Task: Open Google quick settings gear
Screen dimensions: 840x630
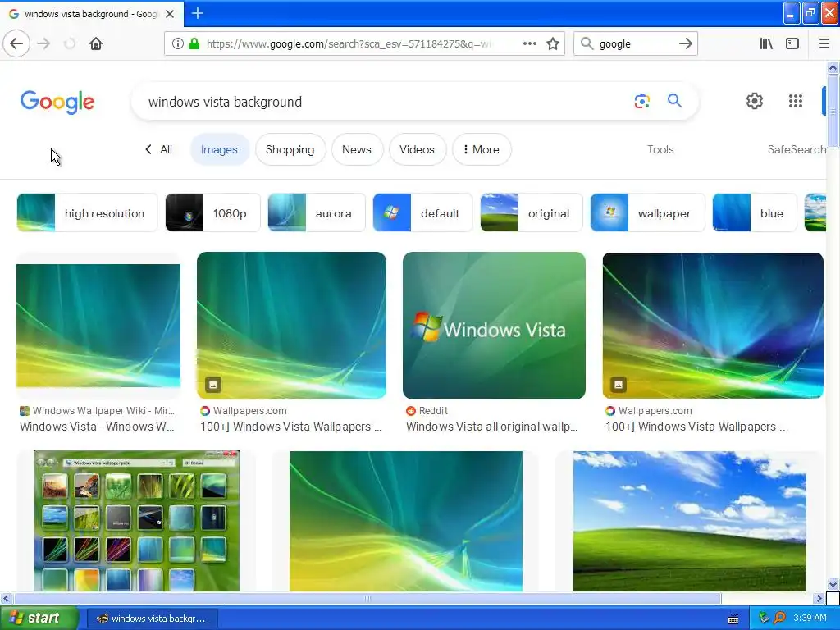Action: [x=755, y=101]
